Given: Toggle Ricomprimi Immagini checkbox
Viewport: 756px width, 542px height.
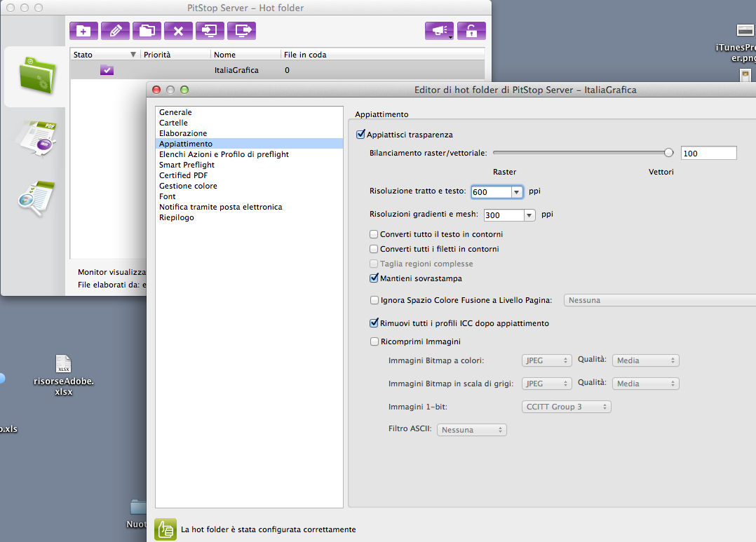Looking at the screenshot, I should 374,341.
